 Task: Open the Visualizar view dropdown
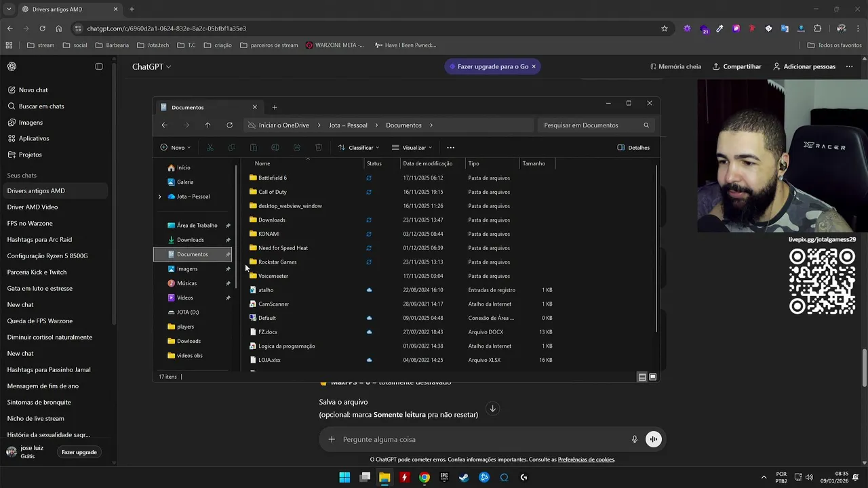pyautogui.click(x=411, y=147)
